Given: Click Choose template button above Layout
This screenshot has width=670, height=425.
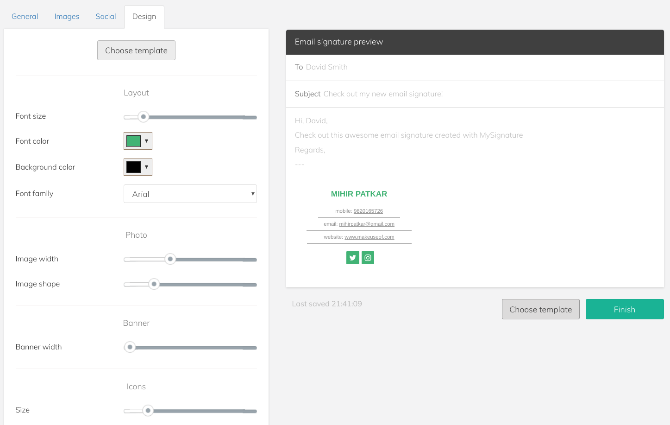Looking at the screenshot, I should point(136,50).
